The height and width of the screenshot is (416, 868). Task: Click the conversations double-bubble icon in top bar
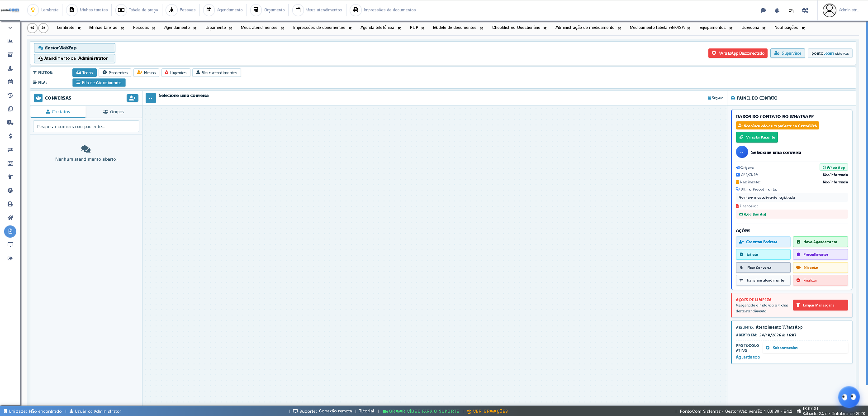click(791, 10)
